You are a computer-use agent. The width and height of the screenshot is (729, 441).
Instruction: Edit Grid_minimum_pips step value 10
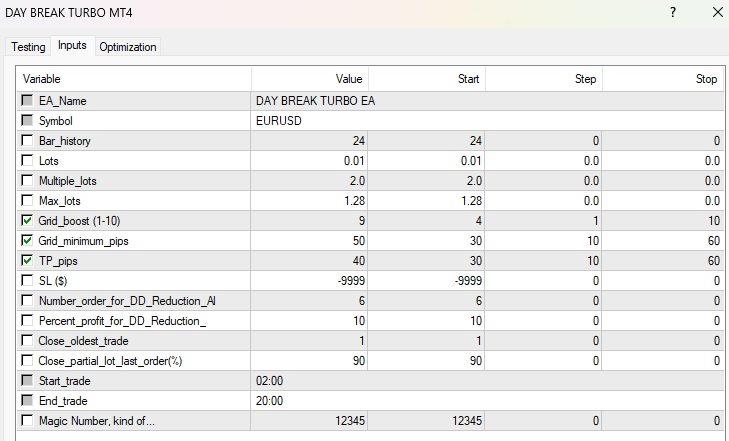coord(543,241)
